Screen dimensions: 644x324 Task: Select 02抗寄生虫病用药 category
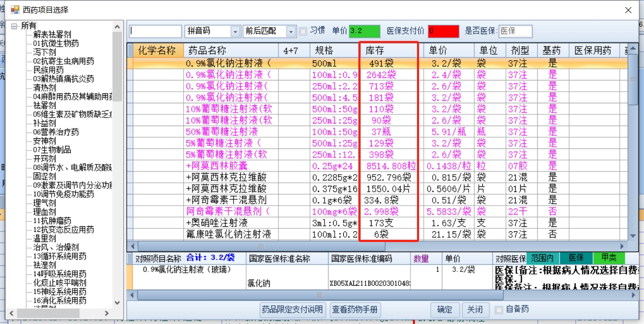(x=63, y=61)
